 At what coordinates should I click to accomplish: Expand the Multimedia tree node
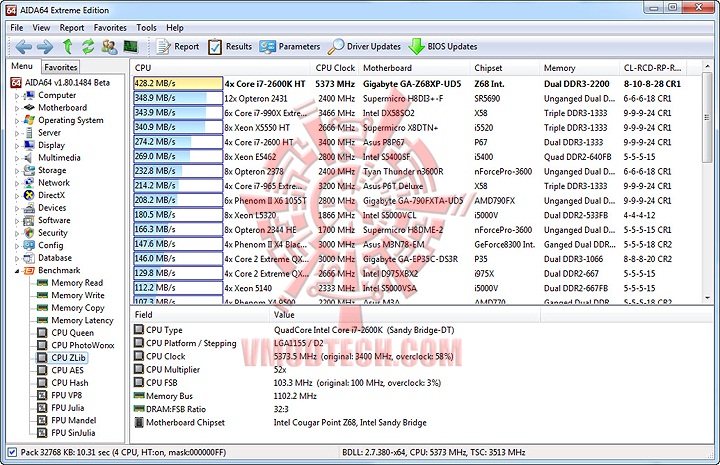[17, 158]
